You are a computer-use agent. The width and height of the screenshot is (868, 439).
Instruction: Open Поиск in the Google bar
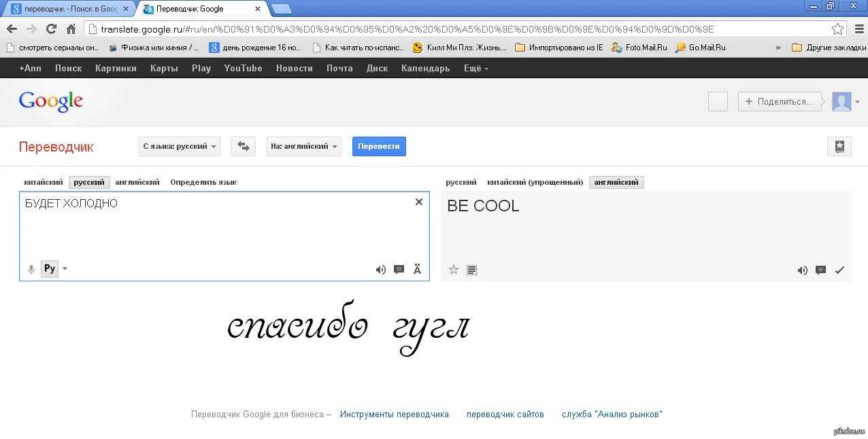68,68
